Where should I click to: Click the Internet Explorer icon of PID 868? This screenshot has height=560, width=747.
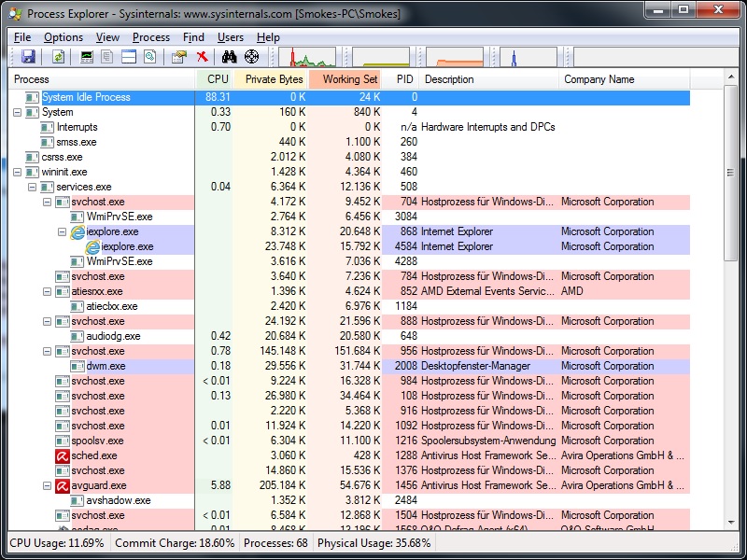pos(78,231)
